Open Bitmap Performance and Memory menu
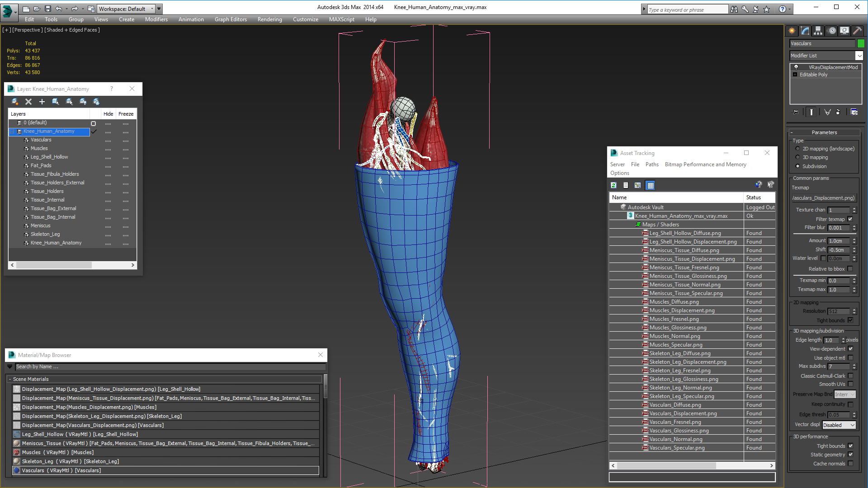The height and width of the screenshot is (488, 868). coord(705,164)
